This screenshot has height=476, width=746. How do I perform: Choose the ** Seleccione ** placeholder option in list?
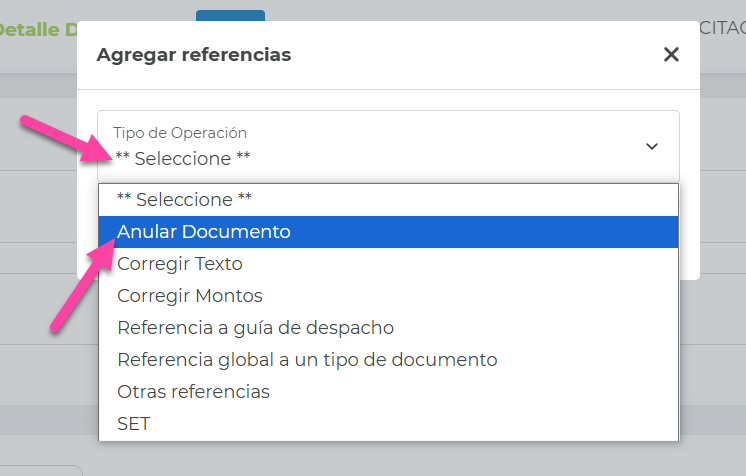pos(185,199)
